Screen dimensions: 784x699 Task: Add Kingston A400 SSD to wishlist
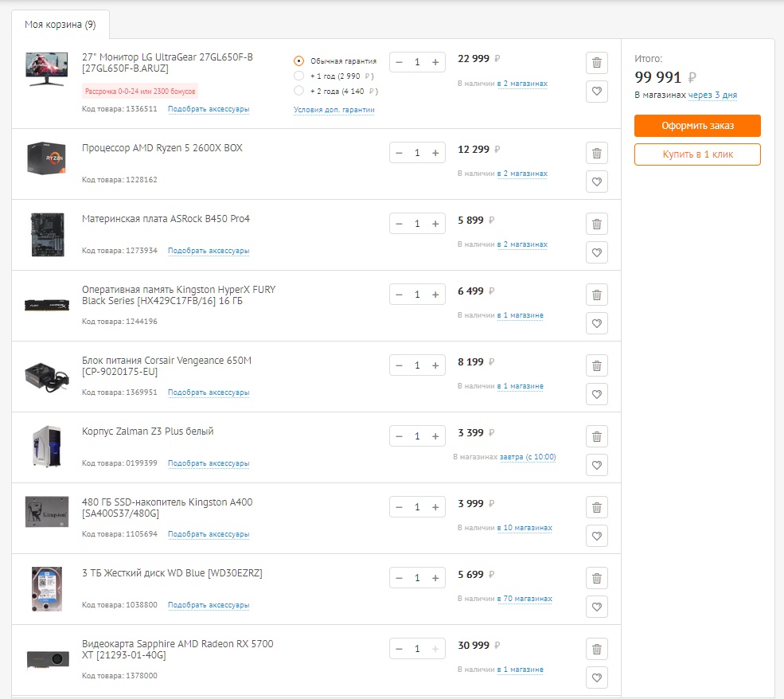(x=596, y=536)
